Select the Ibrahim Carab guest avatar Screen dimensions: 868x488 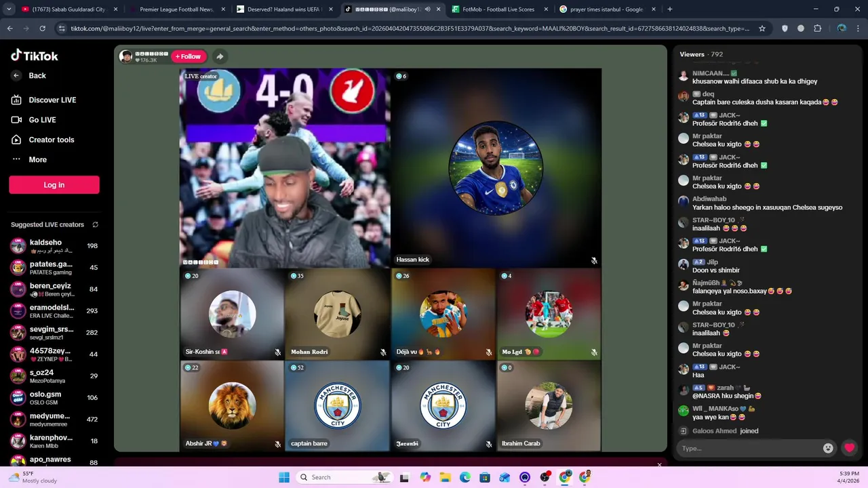549,405
